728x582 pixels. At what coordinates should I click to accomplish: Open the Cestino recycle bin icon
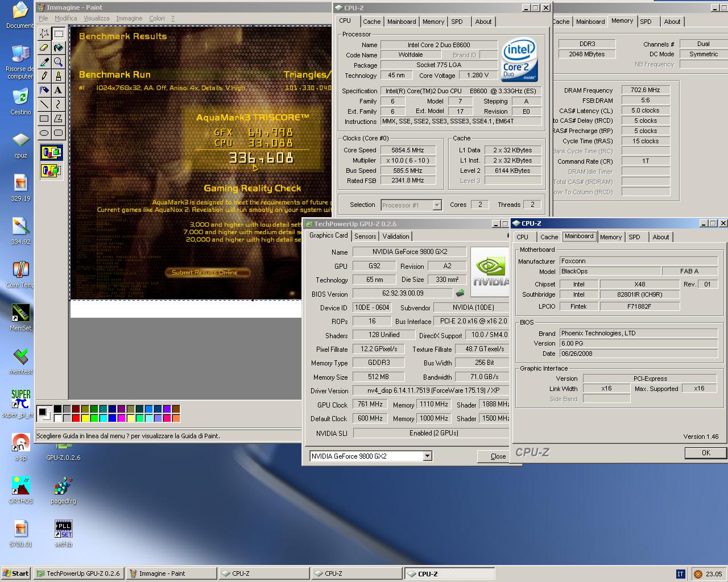(20, 101)
